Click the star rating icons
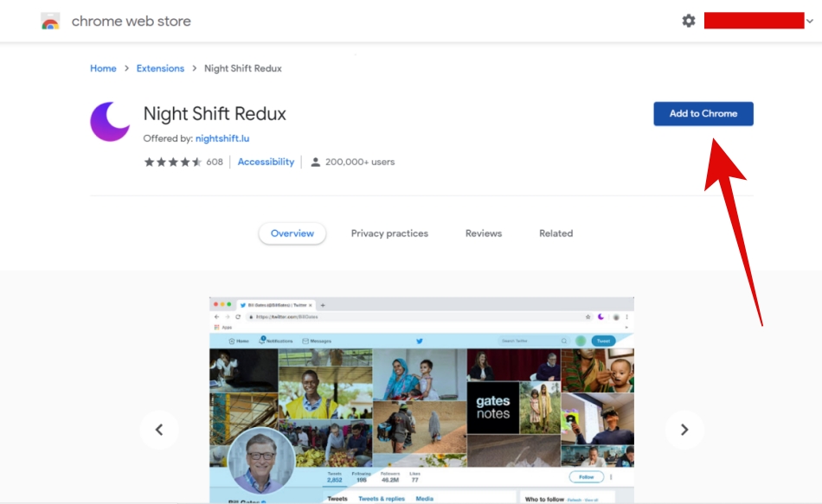The width and height of the screenshot is (822, 504). pos(173,162)
